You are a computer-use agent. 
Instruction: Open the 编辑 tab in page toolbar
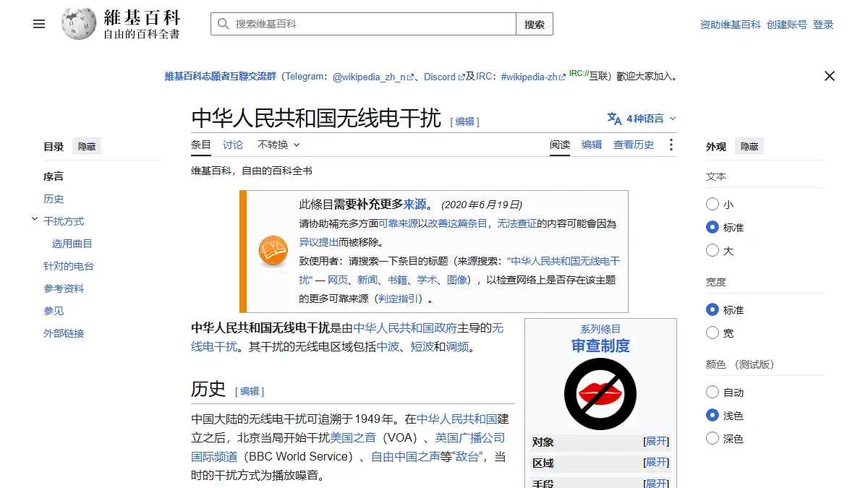pos(592,145)
